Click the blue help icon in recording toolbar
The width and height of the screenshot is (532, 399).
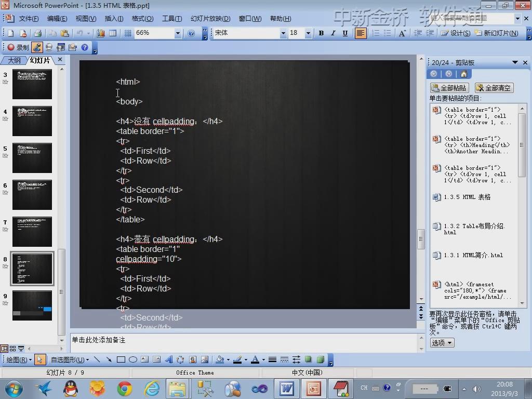pyautogui.click(x=85, y=47)
